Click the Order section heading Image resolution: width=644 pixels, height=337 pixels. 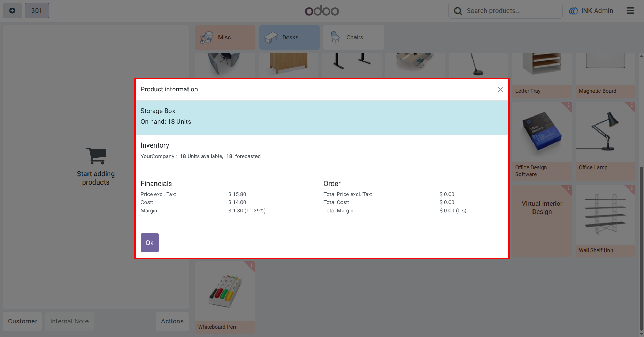point(332,184)
